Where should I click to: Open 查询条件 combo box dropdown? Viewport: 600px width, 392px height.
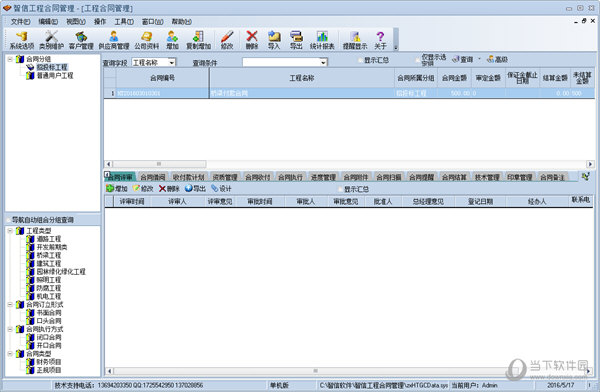(x=323, y=62)
